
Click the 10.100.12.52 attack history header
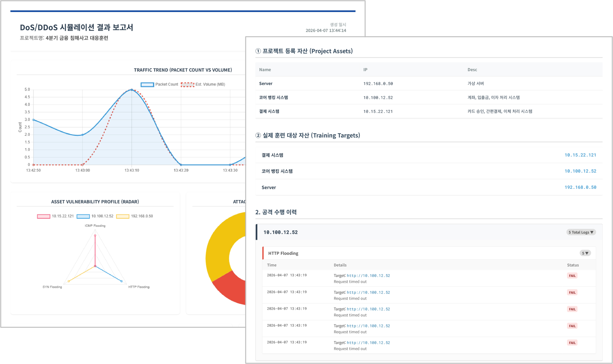(x=281, y=232)
